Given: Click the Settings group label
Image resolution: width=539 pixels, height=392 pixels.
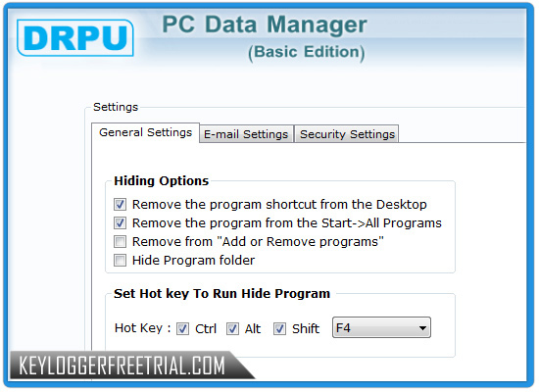Looking at the screenshot, I should click(116, 107).
